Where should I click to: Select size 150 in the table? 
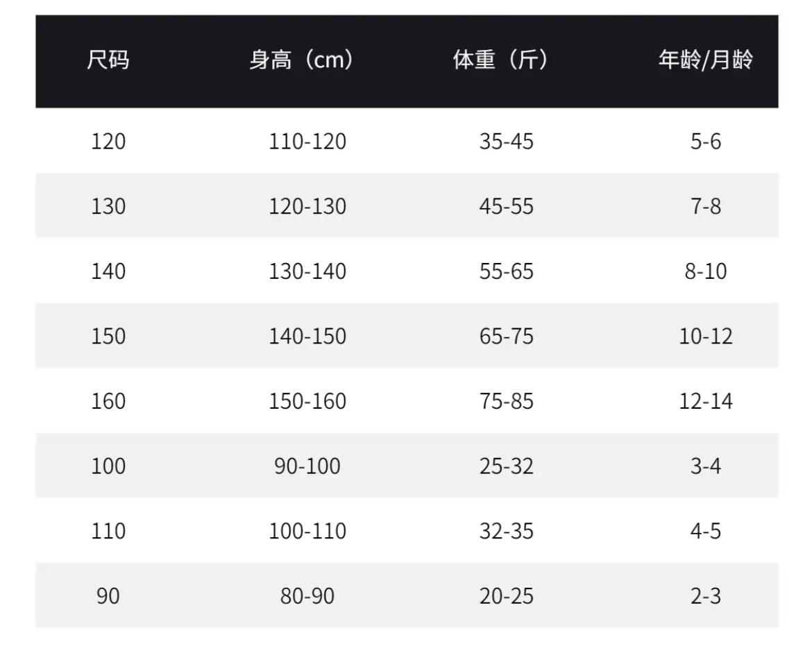pos(108,336)
